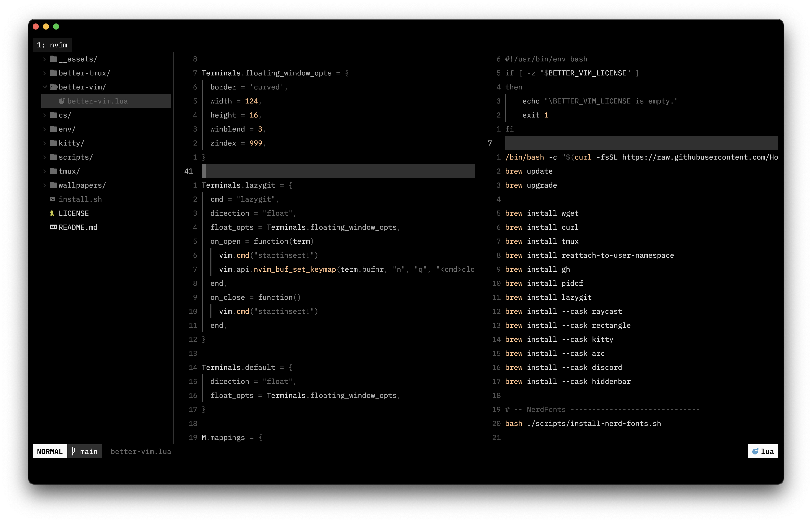Expand the kitty folder chevron
The image size is (812, 522).
(x=44, y=143)
